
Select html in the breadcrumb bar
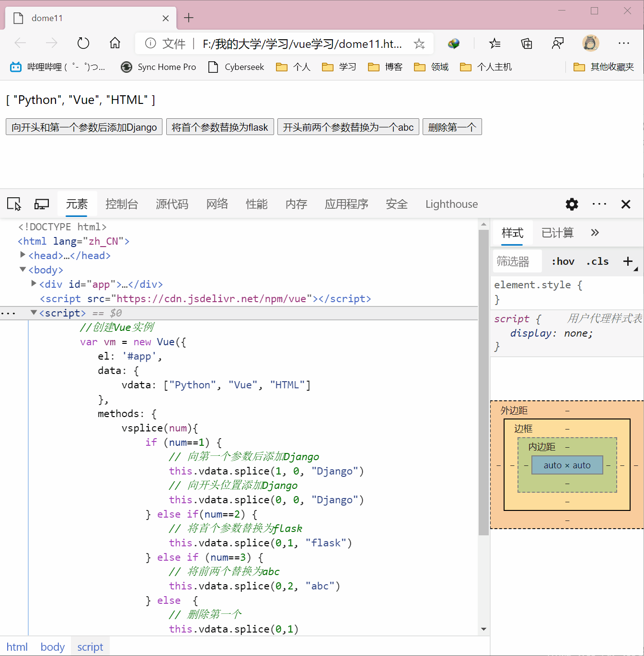(17, 647)
